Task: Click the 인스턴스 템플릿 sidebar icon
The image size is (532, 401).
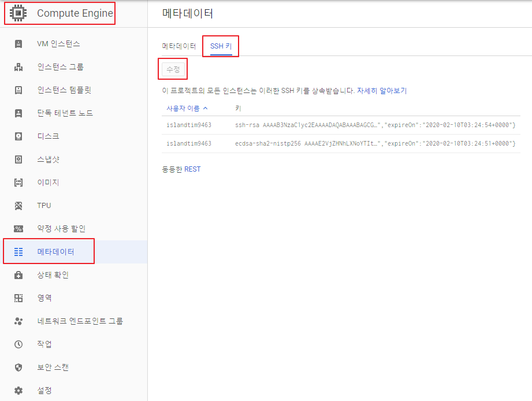Action: click(18, 90)
